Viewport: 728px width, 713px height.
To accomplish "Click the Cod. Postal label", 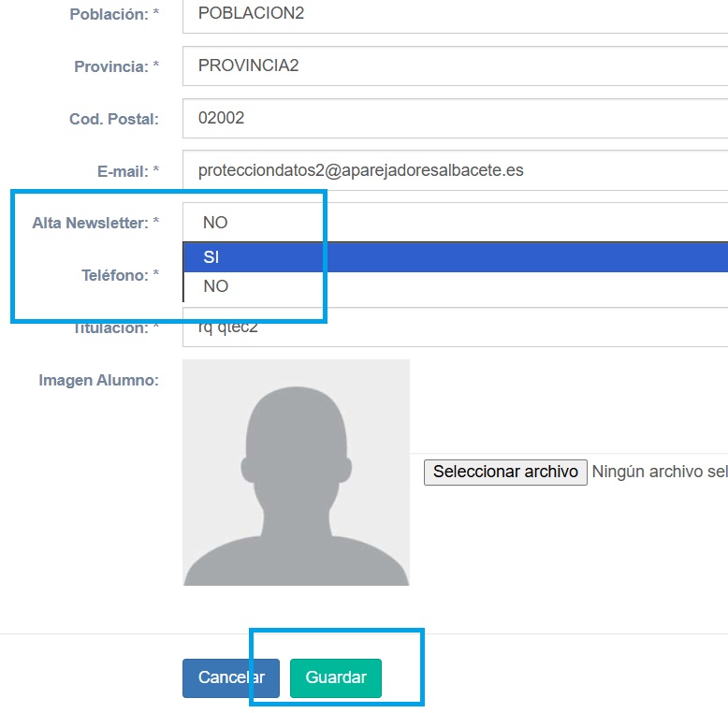I will pyautogui.click(x=114, y=120).
